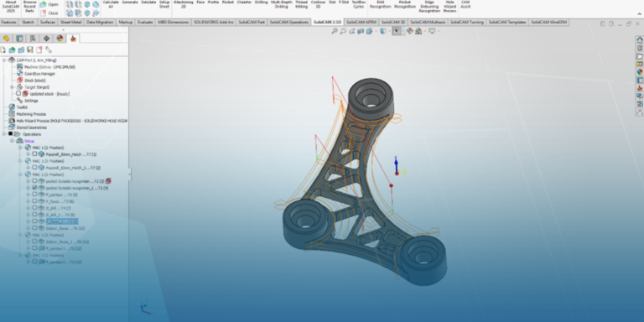
Task: Switch to the SolidCAM Turning tab
Action: [466, 22]
